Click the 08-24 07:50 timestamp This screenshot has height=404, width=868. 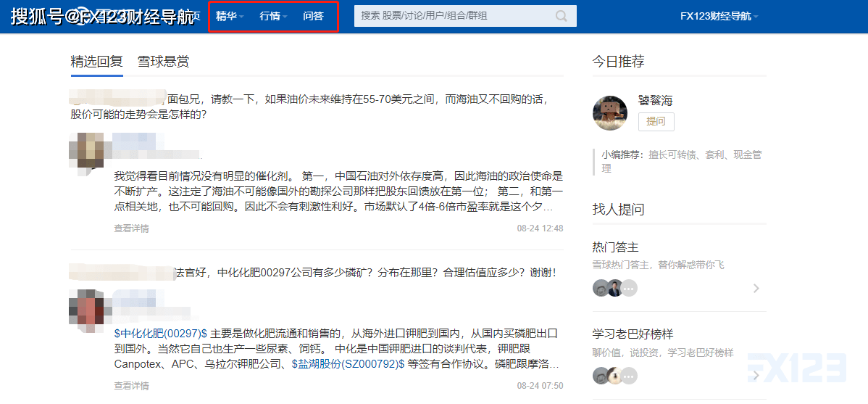541,386
